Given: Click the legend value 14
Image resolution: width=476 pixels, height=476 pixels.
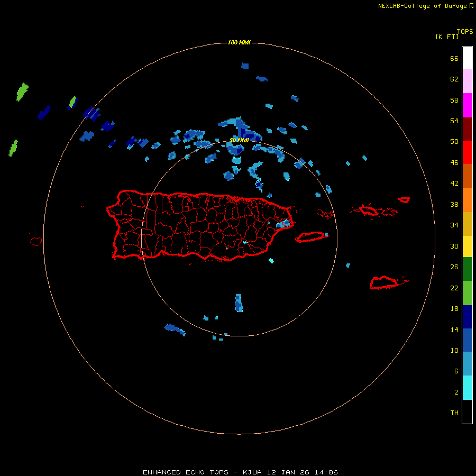Looking at the screenshot, I should 454,329.
